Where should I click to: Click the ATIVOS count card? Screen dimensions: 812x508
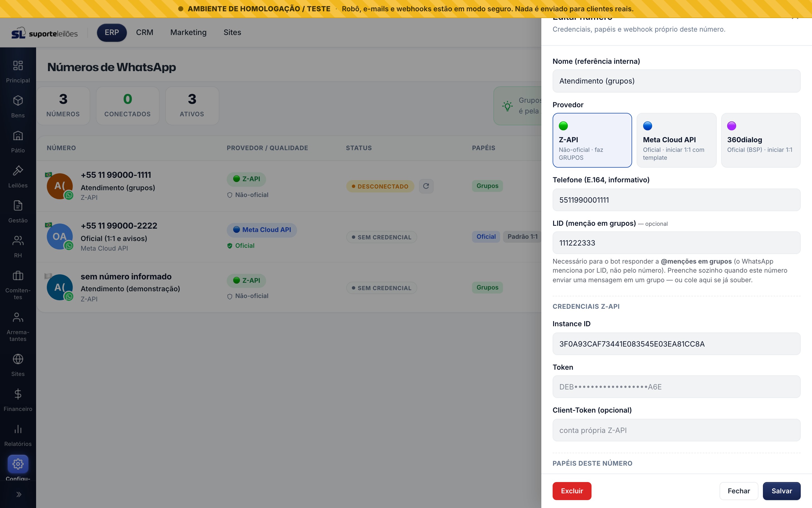(x=192, y=106)
